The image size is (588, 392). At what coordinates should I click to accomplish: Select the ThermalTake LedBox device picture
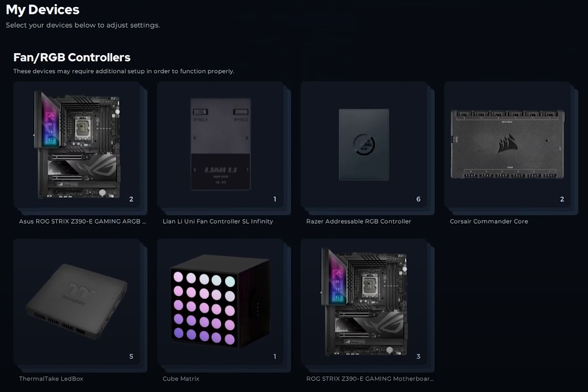coord(77,302)
